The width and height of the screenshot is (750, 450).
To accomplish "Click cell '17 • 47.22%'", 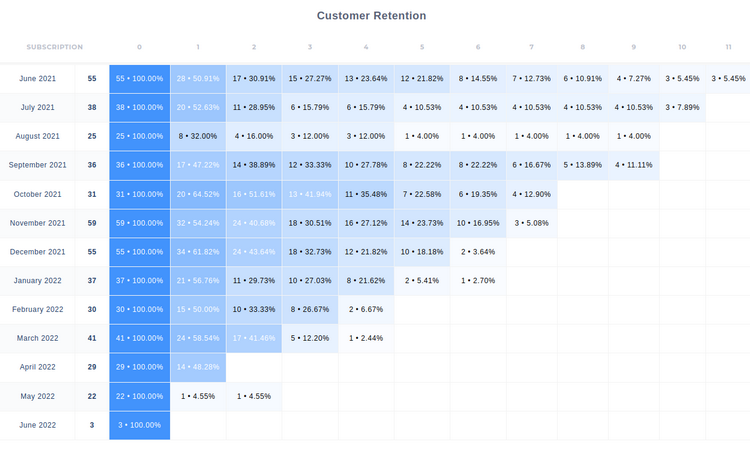I will 198,165.
